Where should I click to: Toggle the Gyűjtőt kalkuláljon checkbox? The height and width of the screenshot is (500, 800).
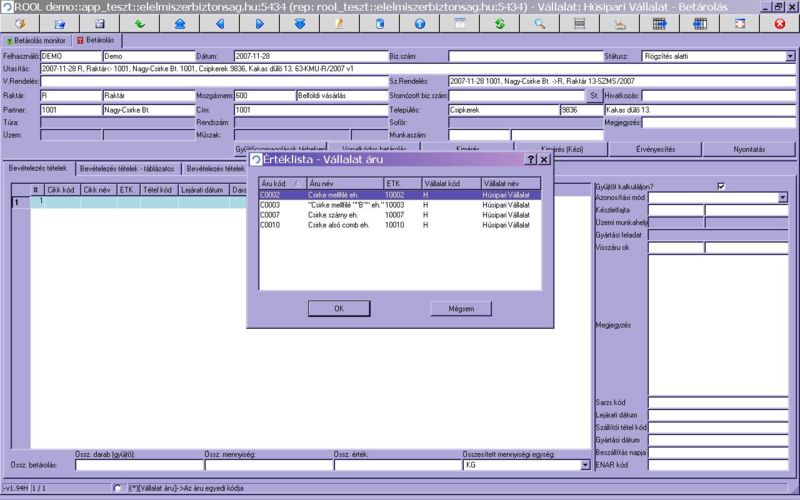pyautogui.click(x=720, y=186)
